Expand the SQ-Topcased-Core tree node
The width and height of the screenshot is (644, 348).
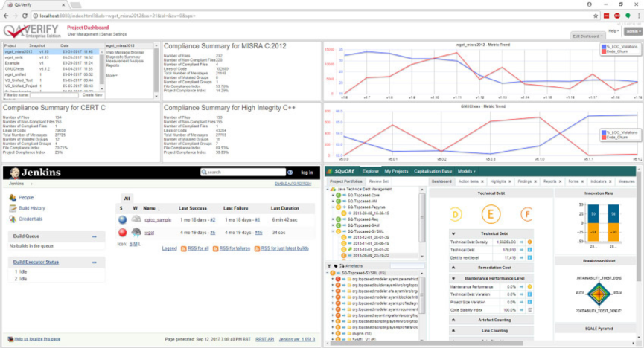coord(333,196)
